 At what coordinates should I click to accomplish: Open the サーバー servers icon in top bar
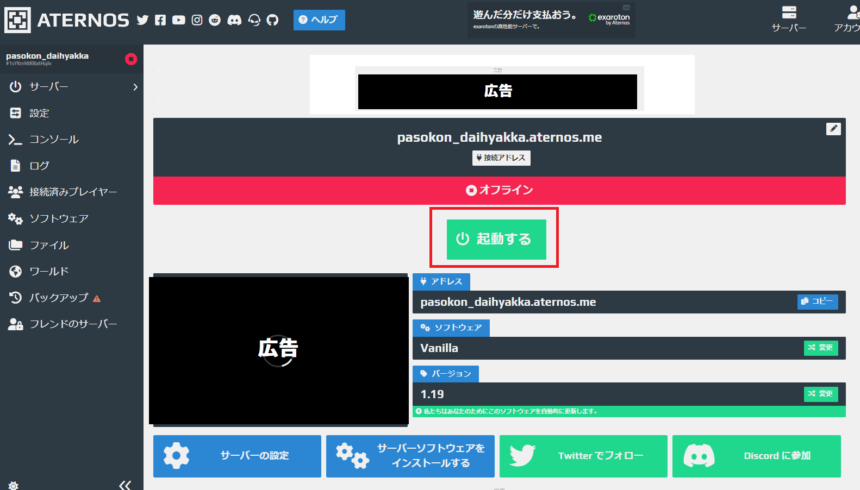789,19
